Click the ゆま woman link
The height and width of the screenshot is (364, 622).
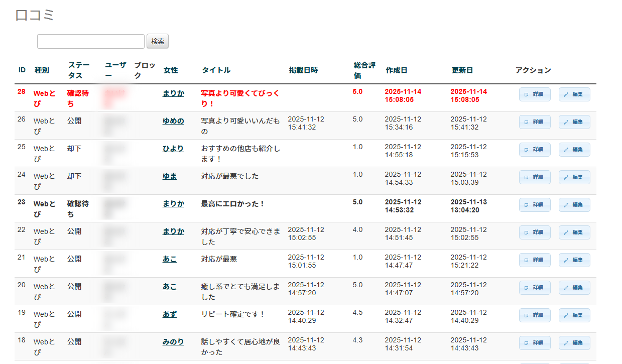pyautogui.click(x=170, y=176)
